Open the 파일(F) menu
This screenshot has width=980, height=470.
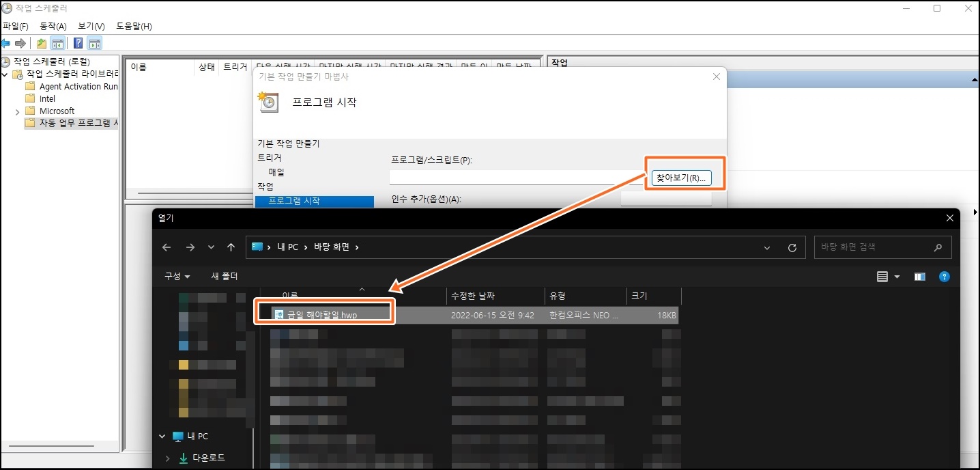click(16, 26)
